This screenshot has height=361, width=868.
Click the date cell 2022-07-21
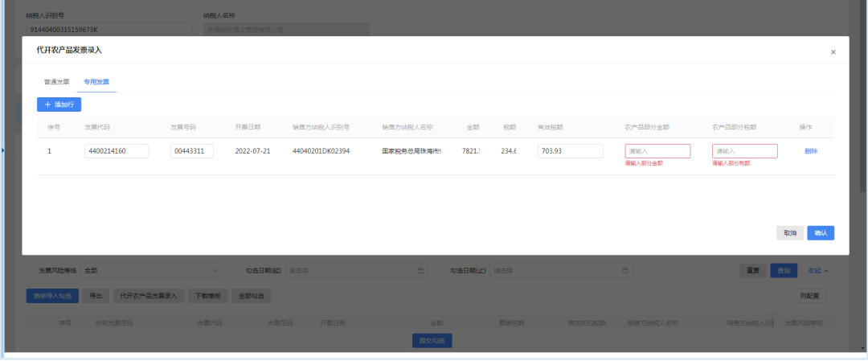click(252, 151)
